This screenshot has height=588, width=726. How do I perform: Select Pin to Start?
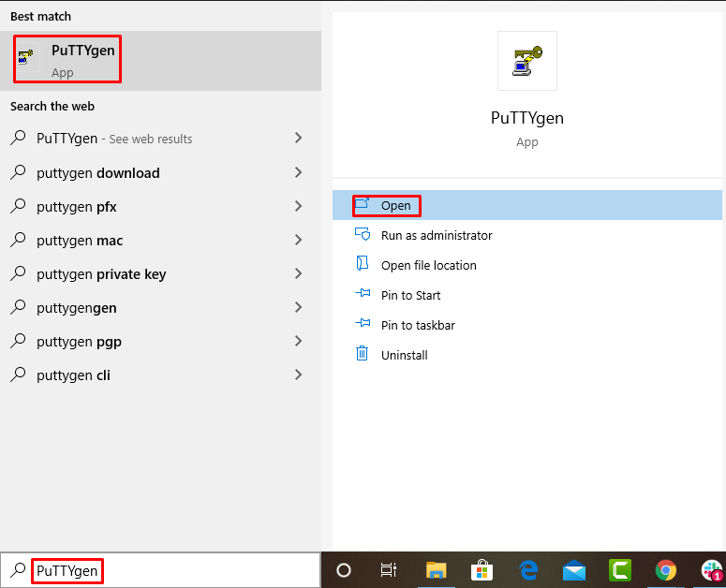tap(526, 295)
